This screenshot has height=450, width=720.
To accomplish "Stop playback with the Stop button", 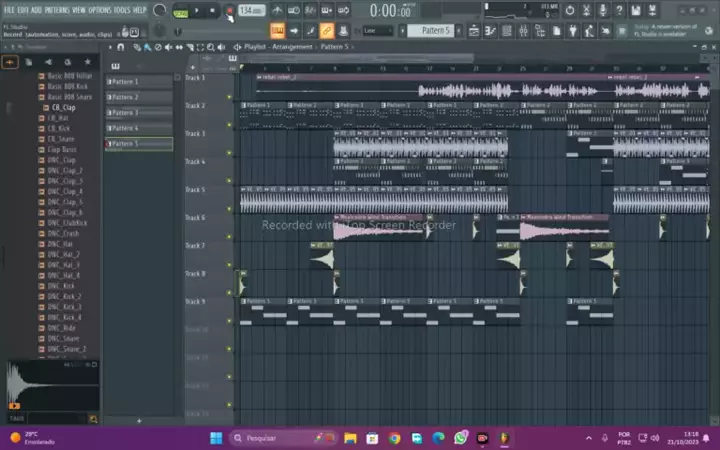I will 212,10.
